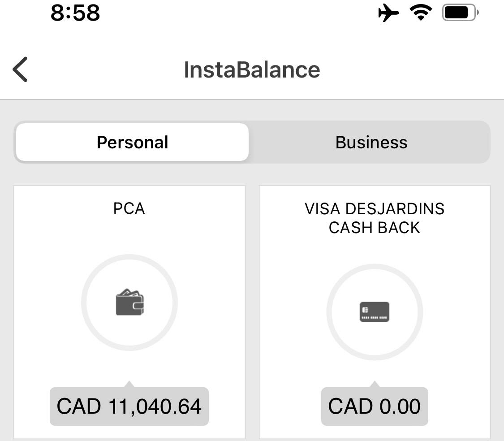The image size is (504, 441).
Task: Tap the CAD 11,040.64 balance bubble
Action: (129, 406)
